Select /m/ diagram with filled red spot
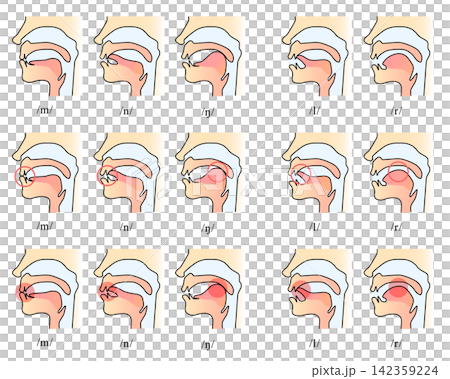 pos(47,289)
